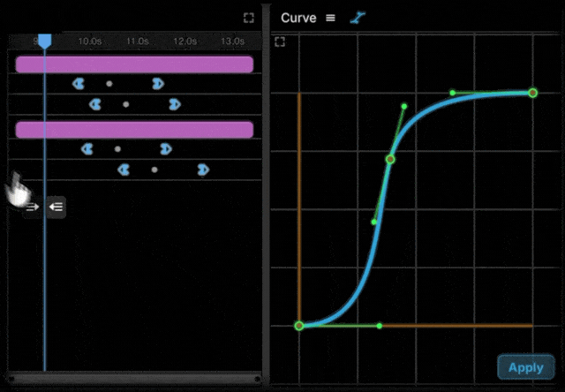Click the fit-view icon in curve editor
The width and height of the screenshot is (565, 392).
[x=280, y=41]
